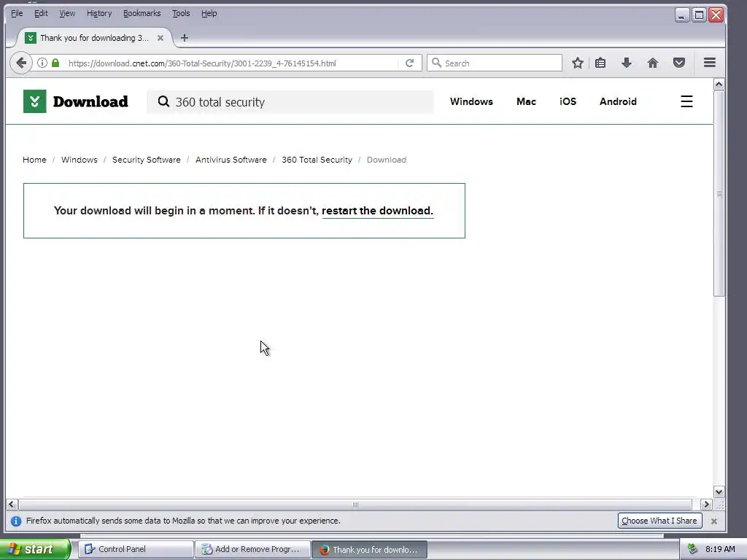Click the vertical scrollbar up arrow
747x560 pixels.
tap(719, 85)
